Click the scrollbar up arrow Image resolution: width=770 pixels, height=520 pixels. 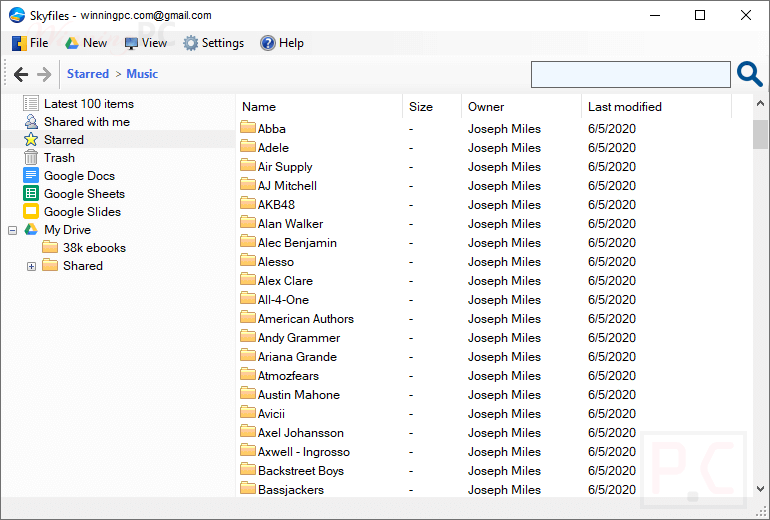pos(760,103)
